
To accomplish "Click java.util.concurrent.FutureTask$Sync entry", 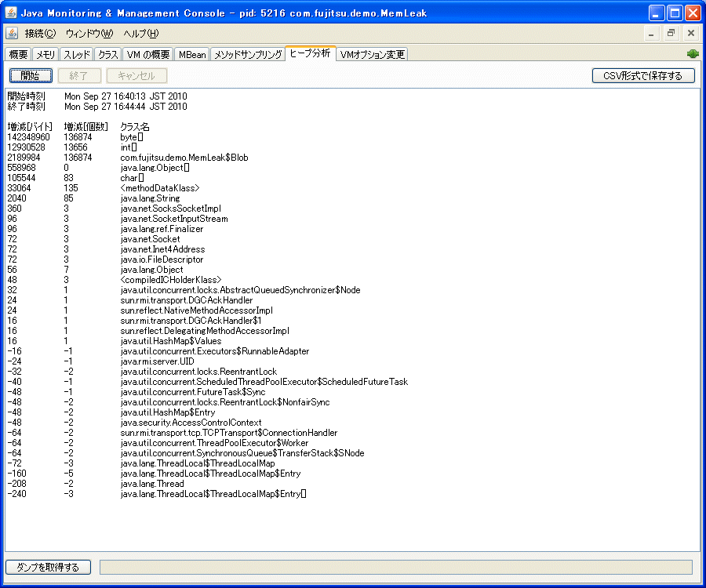I will 193,392.
